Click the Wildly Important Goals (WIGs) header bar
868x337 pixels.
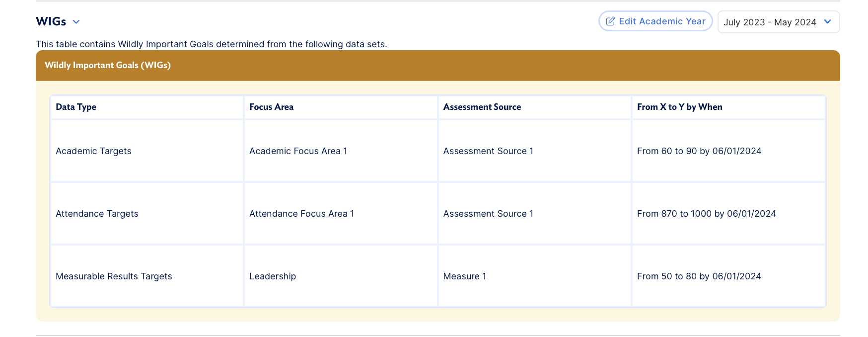(x=107, y=65)
